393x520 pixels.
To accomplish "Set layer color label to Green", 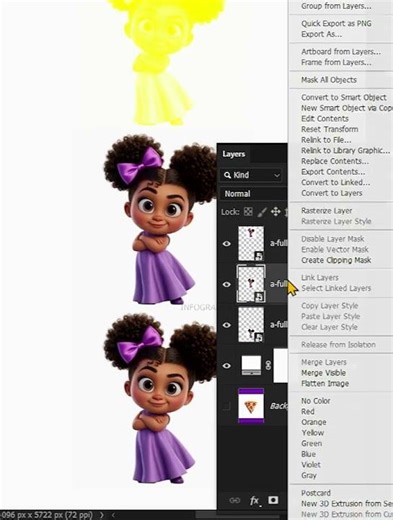I will 311,444.
